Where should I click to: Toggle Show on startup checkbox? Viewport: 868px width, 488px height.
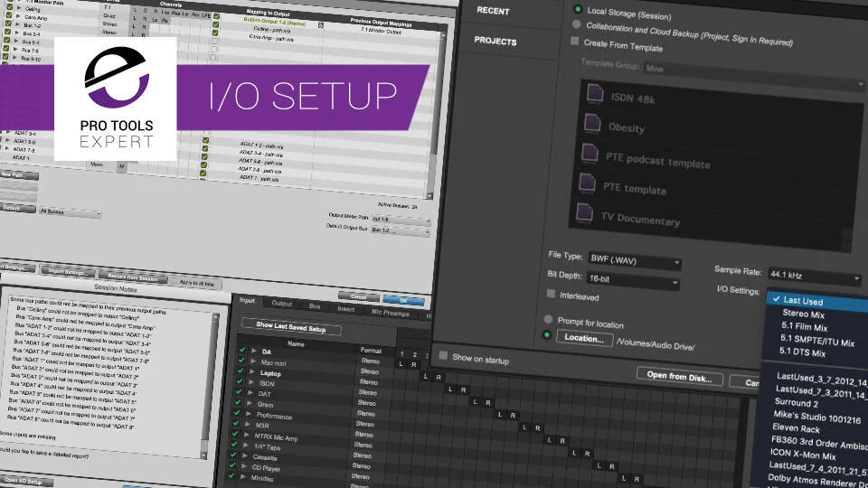[443, 356]
